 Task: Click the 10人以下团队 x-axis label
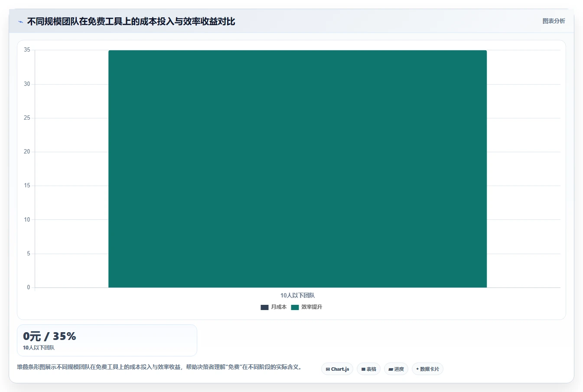pyautogui.click(x=297, y=295)
